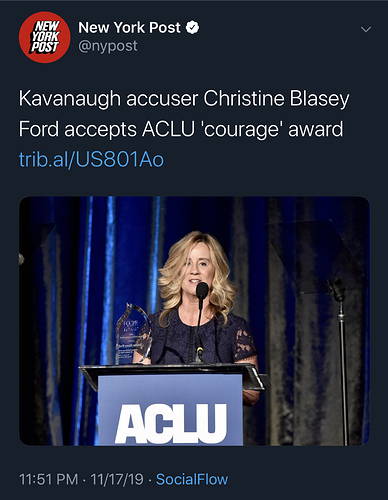Open the attached tweet photo
Viewport: 388px width, 500px height.
tap(194, 321)
